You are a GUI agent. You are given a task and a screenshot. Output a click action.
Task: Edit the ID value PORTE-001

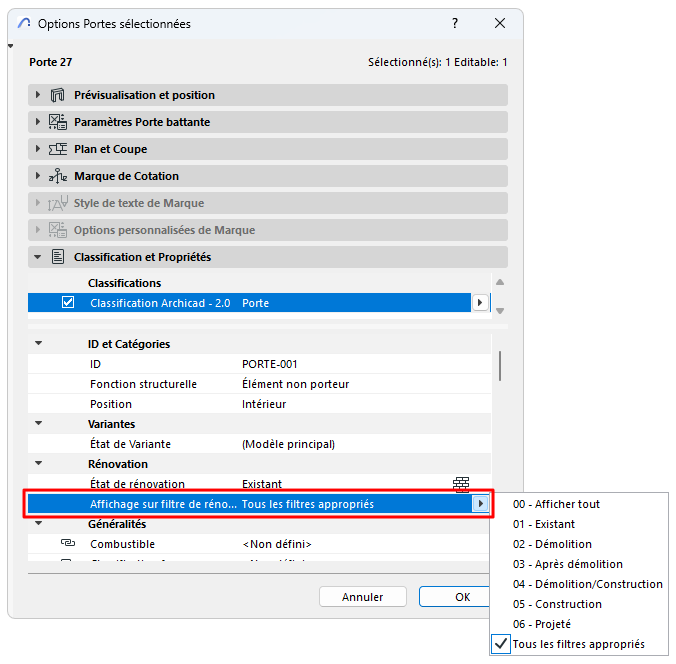pyautogui.click(x=270, y=364)
